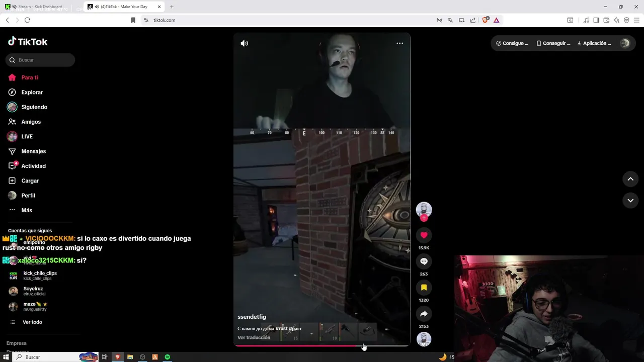Open File Explorer from the taskbar
Image resolution: width=644 pixels, height=362 pixels.
coord(130,357)
